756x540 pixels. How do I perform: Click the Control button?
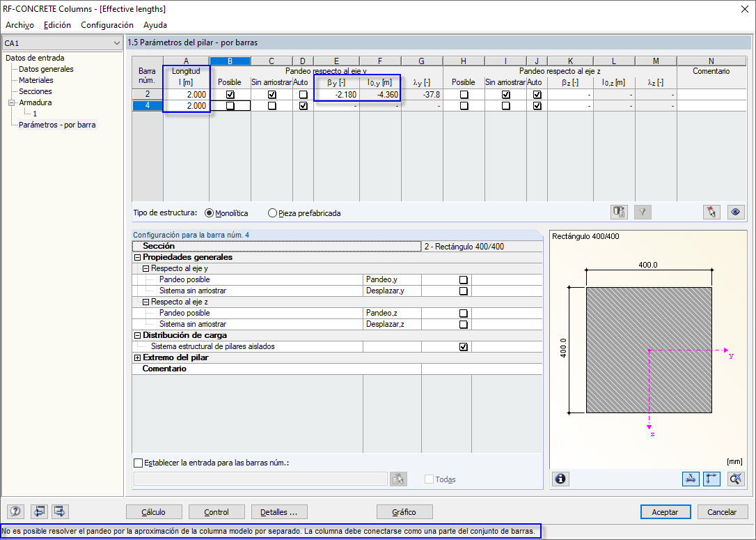point(216,511)
